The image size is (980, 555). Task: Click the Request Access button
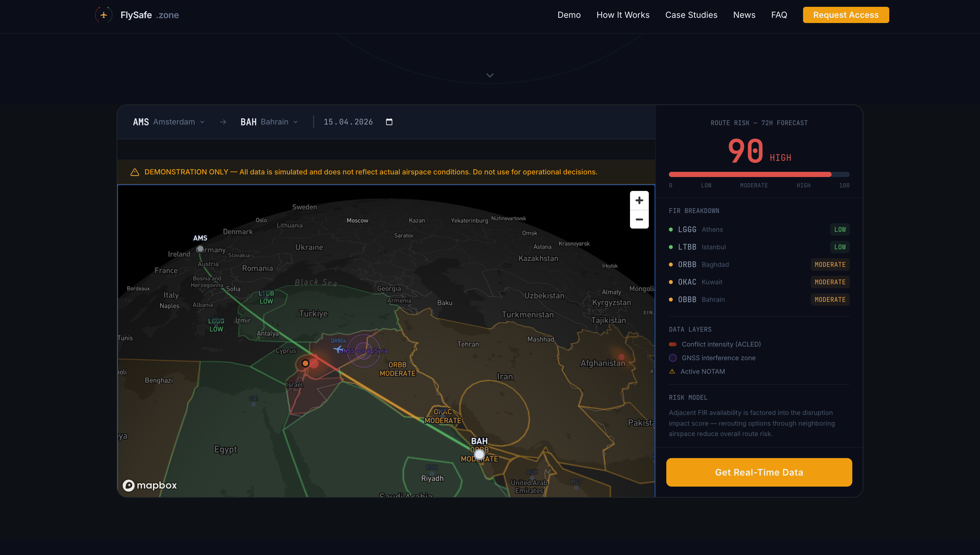coord(846,15)
